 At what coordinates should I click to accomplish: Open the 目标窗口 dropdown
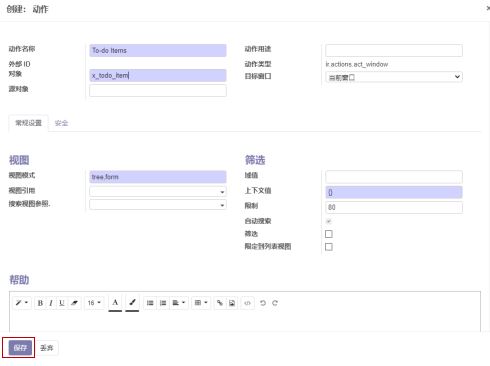click(x=394, y=77)
